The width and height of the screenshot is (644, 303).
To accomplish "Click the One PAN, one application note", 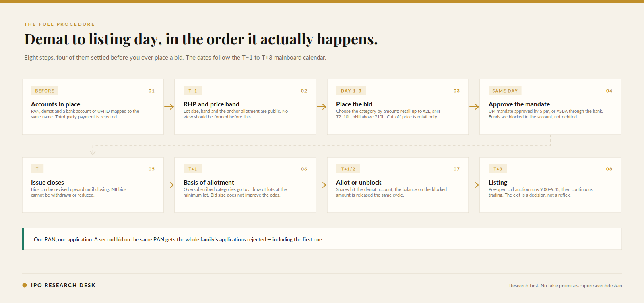I will pos(322,239).
